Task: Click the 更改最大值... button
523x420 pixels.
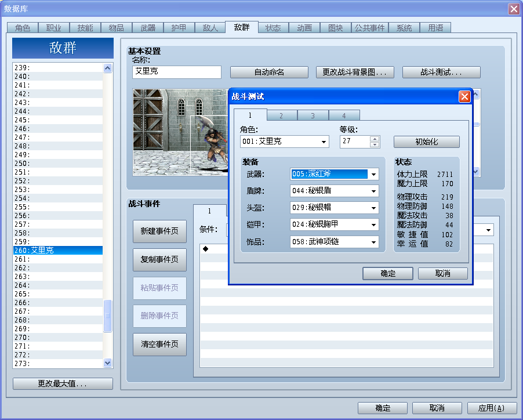Action: [63, 383]
